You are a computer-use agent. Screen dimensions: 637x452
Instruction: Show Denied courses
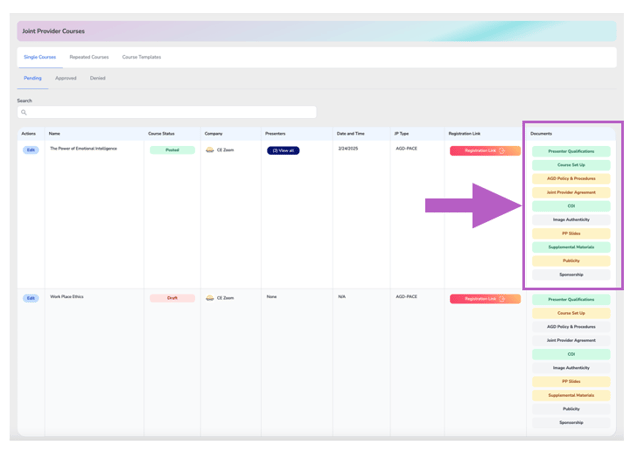[x=97, y=78]
